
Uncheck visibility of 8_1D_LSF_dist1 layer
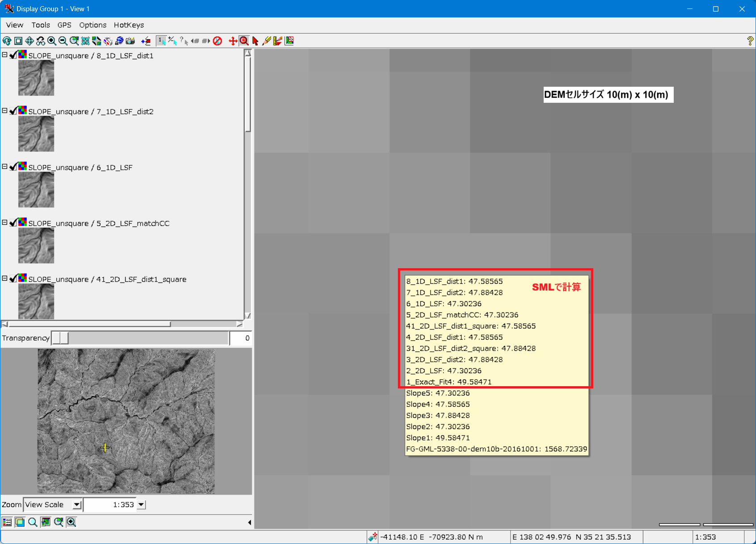(x=13, y=55)
